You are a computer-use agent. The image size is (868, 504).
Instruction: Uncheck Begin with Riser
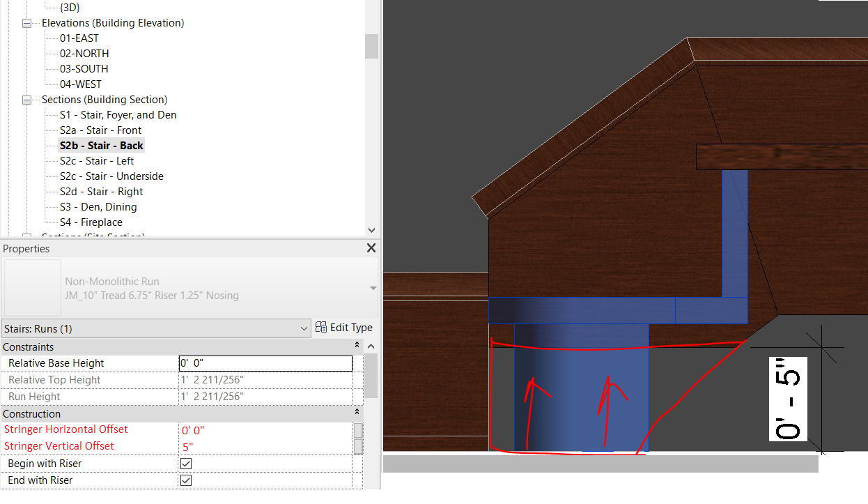coord(186,463)
